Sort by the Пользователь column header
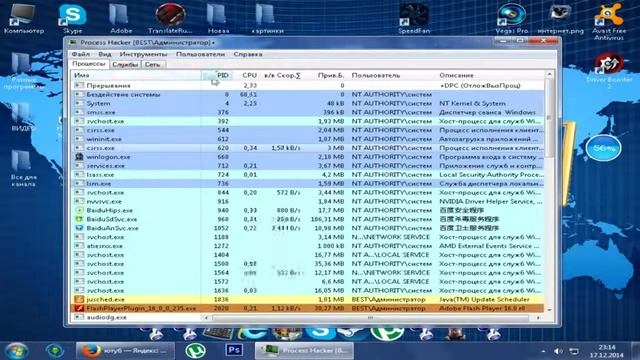This screenshot has width=640, height=360. [x=392, y=75]
